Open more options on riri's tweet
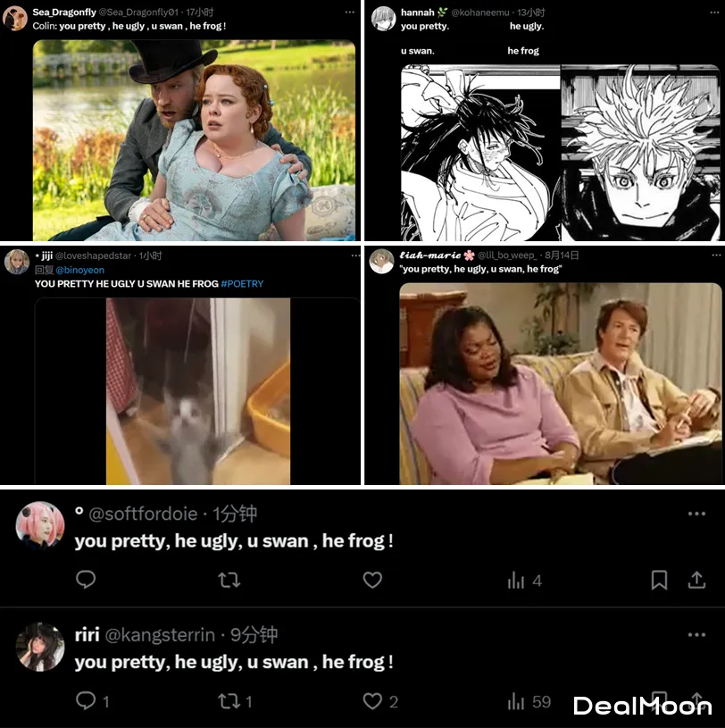This screenshot has width=725, height=728. click(696, 635)
